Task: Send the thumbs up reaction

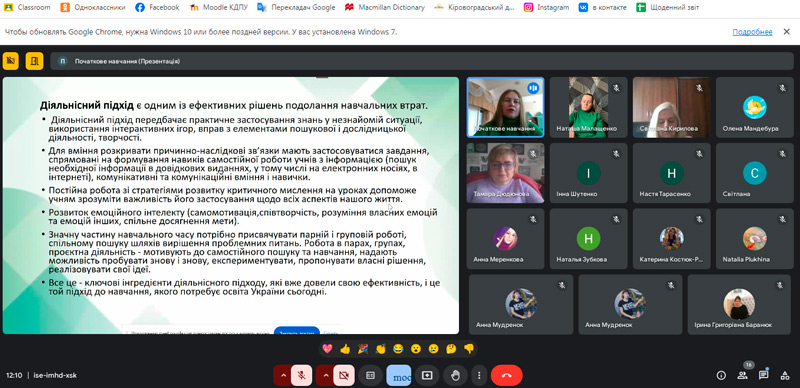Action: 345,349
